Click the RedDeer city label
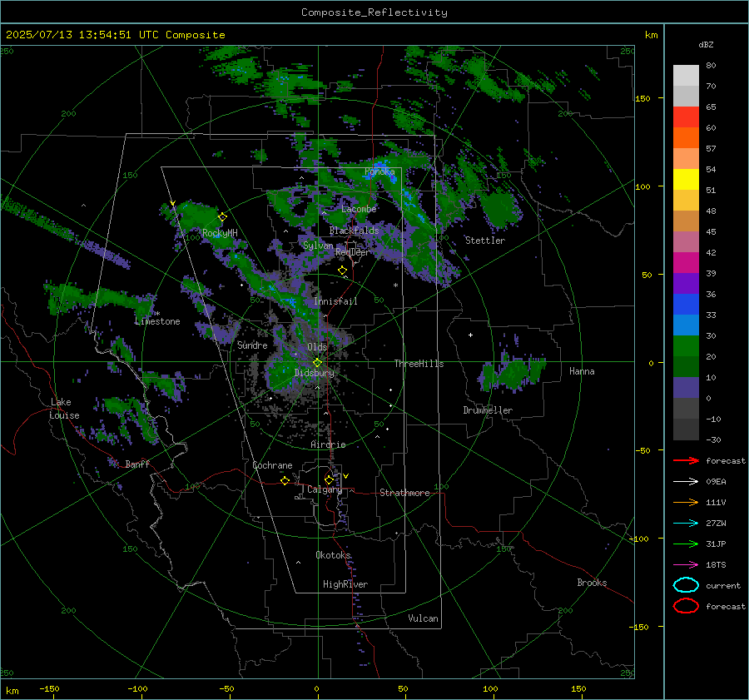Screen dimensions: 749x700 pyautogui.click(x=353, y=252)
